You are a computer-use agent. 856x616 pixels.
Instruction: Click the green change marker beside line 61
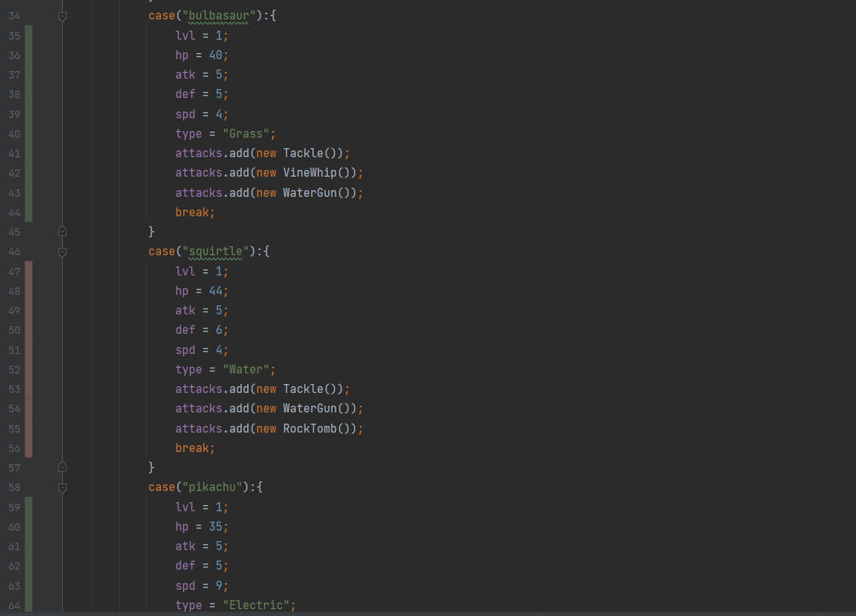(x=28, y=546)
